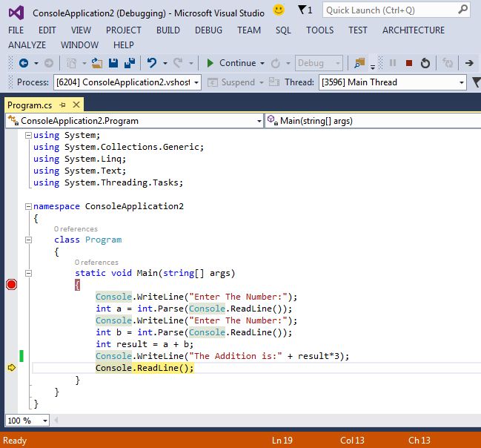
Task: Click the 0 references link above class Program
Action: pos(76,229)
